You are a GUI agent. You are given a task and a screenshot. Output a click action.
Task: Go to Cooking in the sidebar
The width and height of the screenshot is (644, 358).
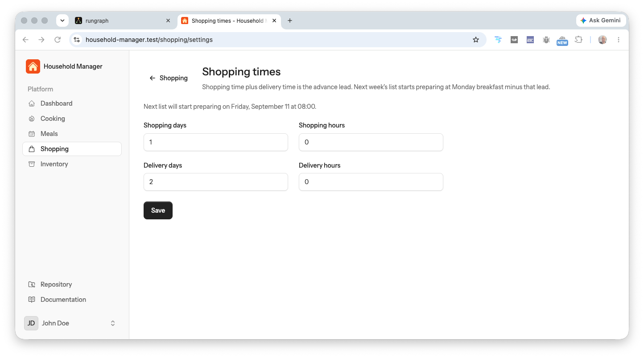(x=72, y=119)
